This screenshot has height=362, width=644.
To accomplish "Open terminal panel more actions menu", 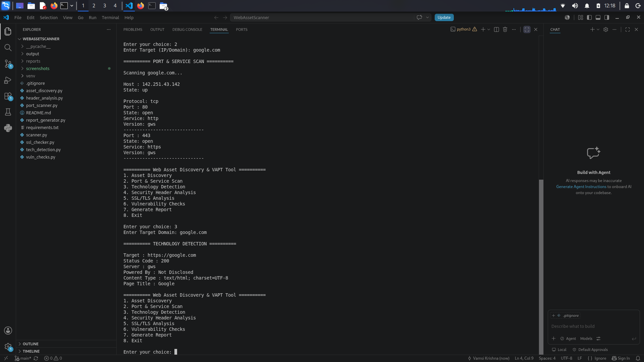I will (x=514, y=29).
